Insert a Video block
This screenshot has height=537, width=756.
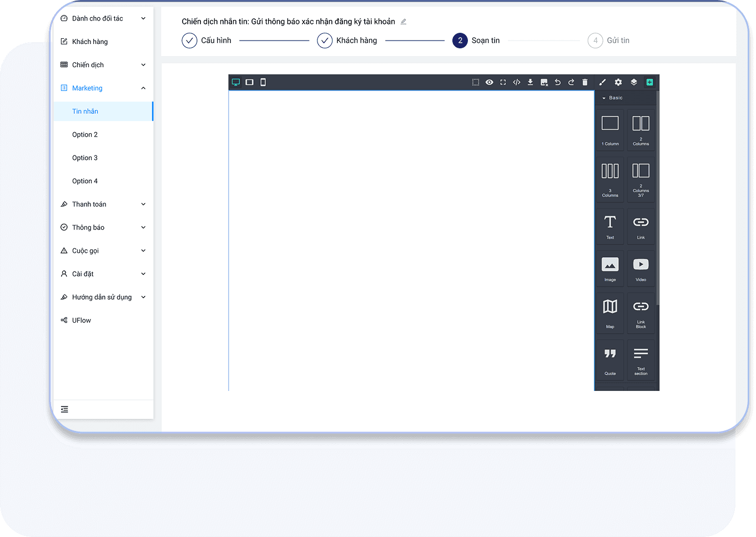tap(641, 268)
